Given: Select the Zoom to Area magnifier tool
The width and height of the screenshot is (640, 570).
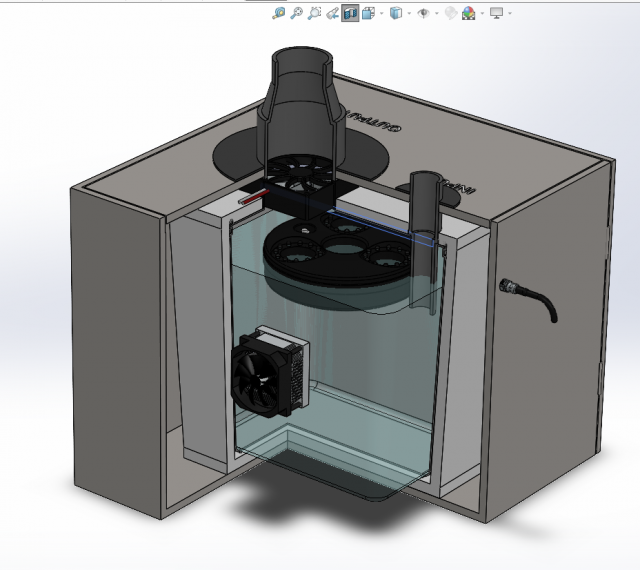Looking at the screenshot, I should [x=297, y=13].
